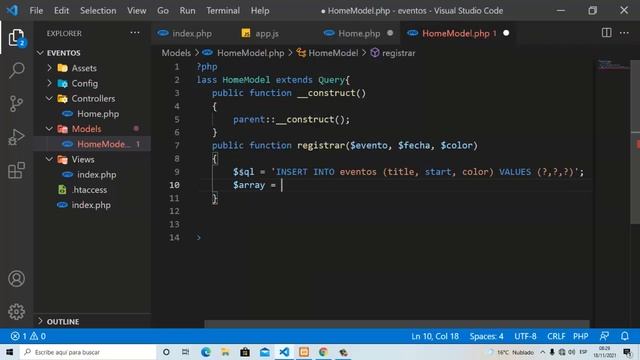The height and width of the screenshot is (360, 640).
Task: Open Cortana circle in taskbar
Action: pyautogui.click(x=166, y=352)
